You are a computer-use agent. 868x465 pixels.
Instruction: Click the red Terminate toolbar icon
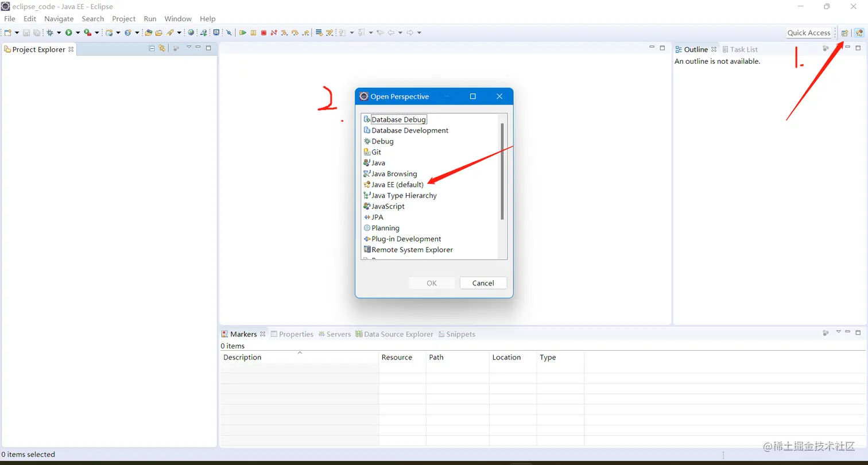point(263,33)
